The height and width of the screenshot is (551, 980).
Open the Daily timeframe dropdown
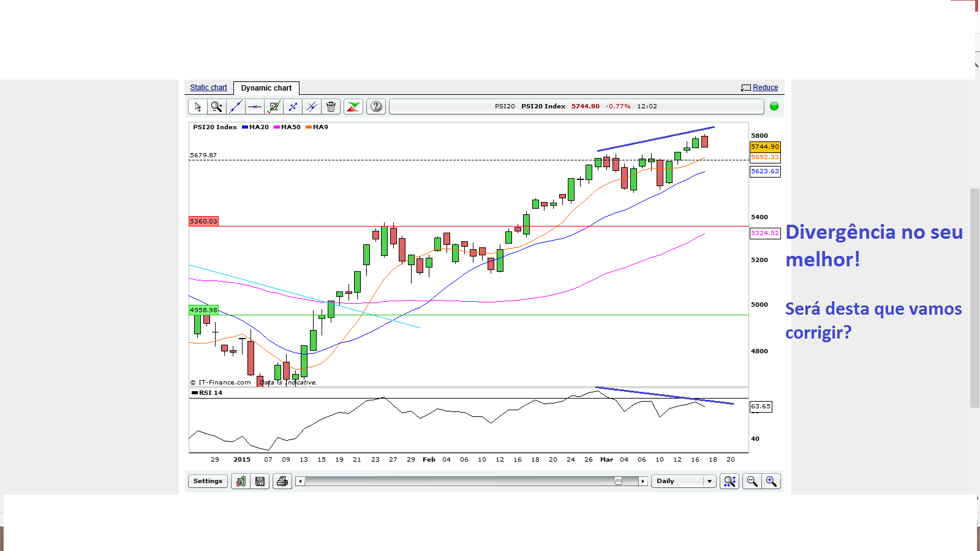[x=684, y=481]
